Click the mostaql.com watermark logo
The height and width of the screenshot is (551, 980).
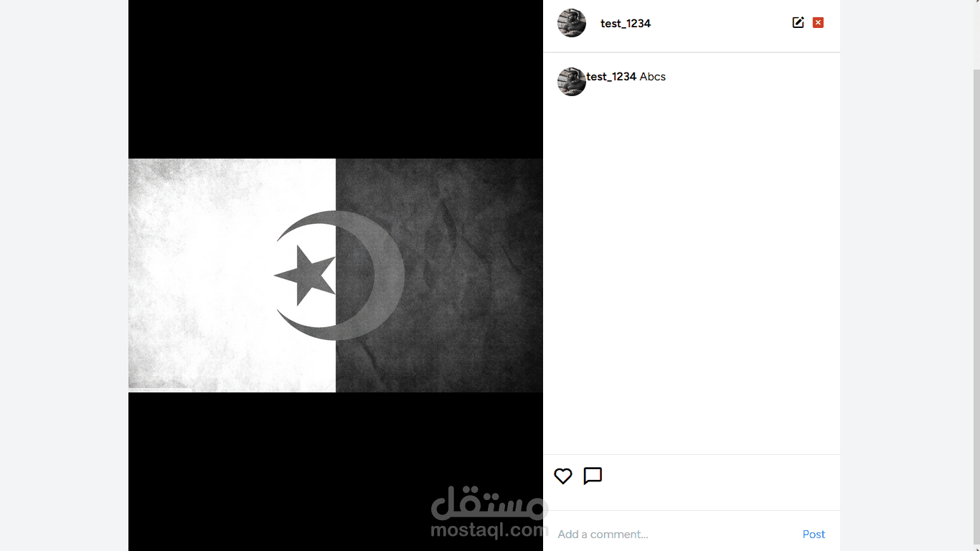(489, 512)
